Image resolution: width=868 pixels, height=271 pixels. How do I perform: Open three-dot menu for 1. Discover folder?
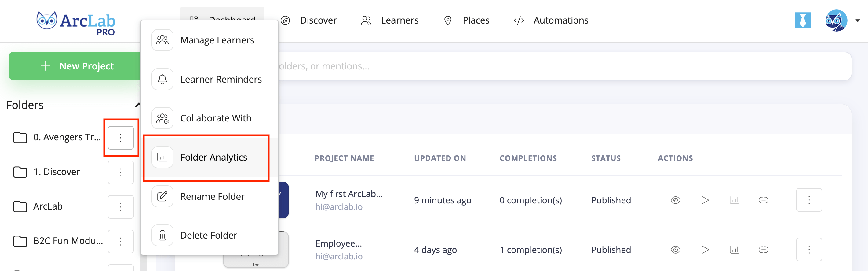(121, 173)
